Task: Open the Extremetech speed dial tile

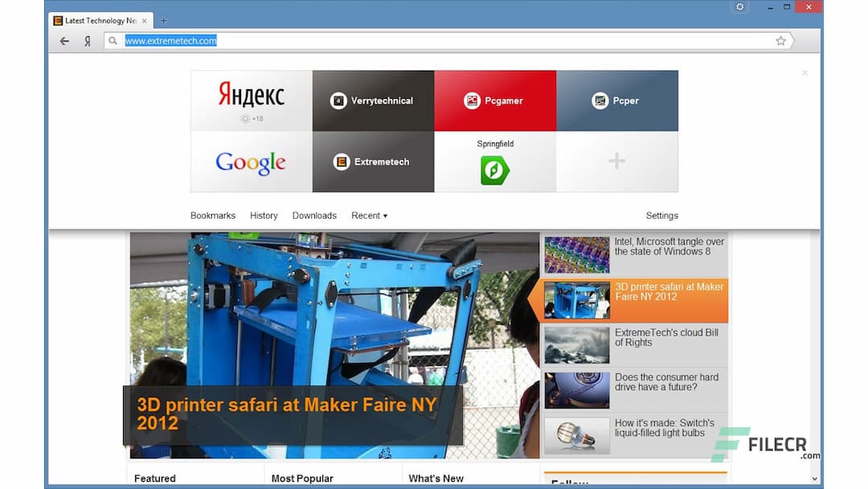Action: click(373, 161)
